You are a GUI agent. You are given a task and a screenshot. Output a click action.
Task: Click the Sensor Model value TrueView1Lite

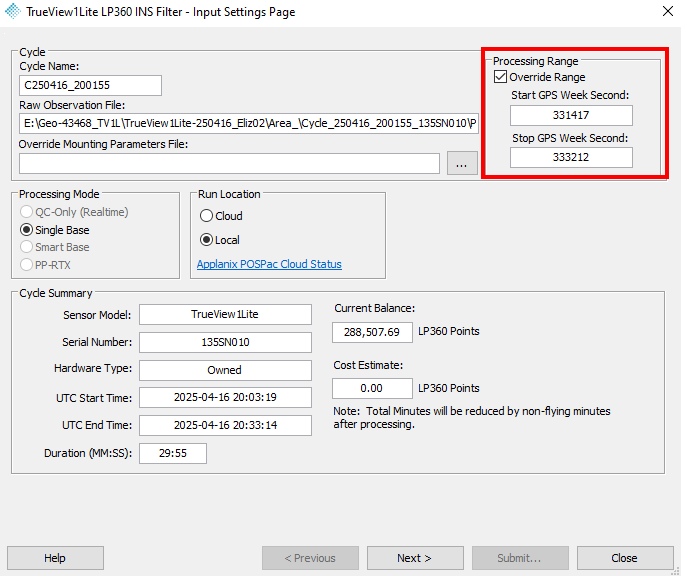coord(225,314)
